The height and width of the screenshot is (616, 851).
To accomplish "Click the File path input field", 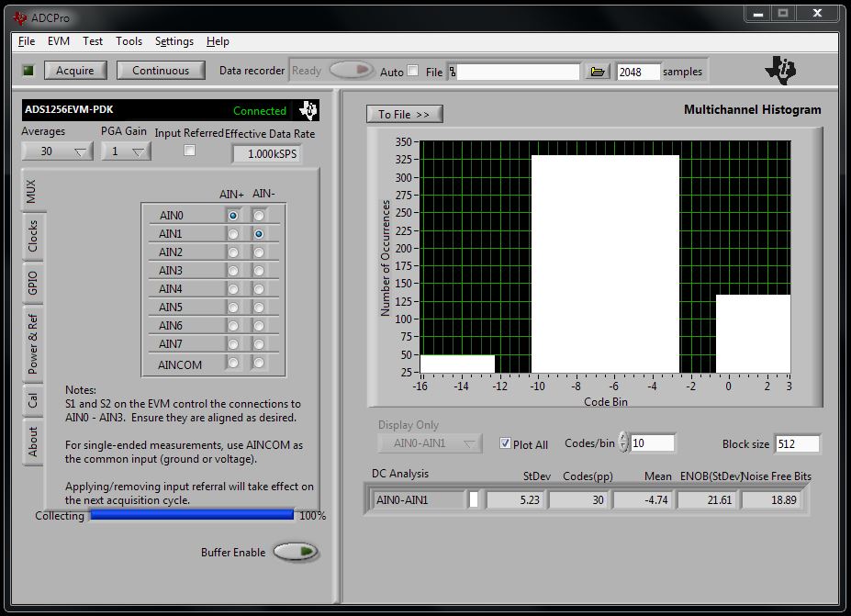I will point(518,72).
